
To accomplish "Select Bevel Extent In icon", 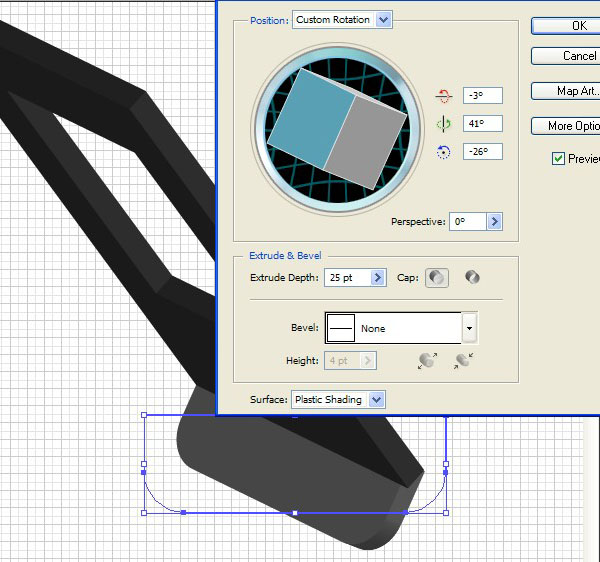I will coord(463,360).
